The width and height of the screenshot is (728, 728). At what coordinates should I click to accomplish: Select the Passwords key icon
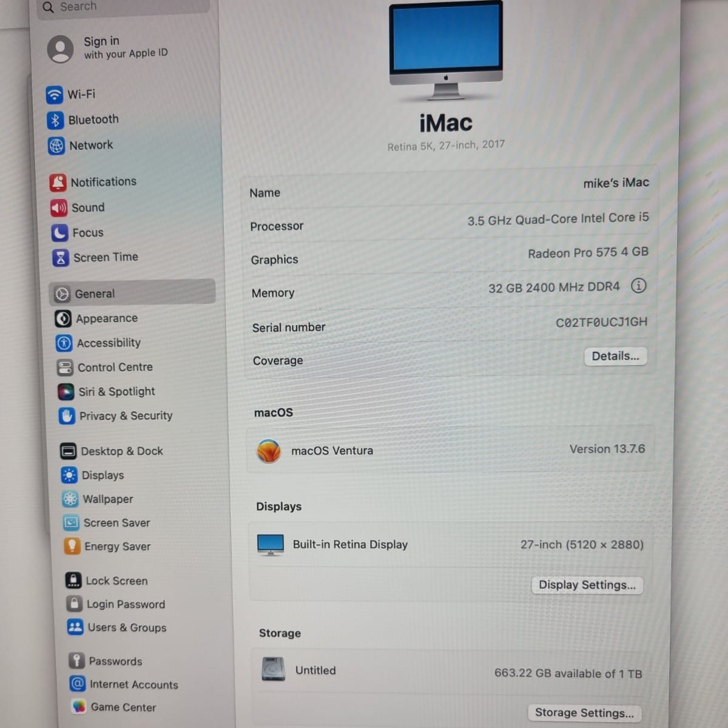pos(76,661)
